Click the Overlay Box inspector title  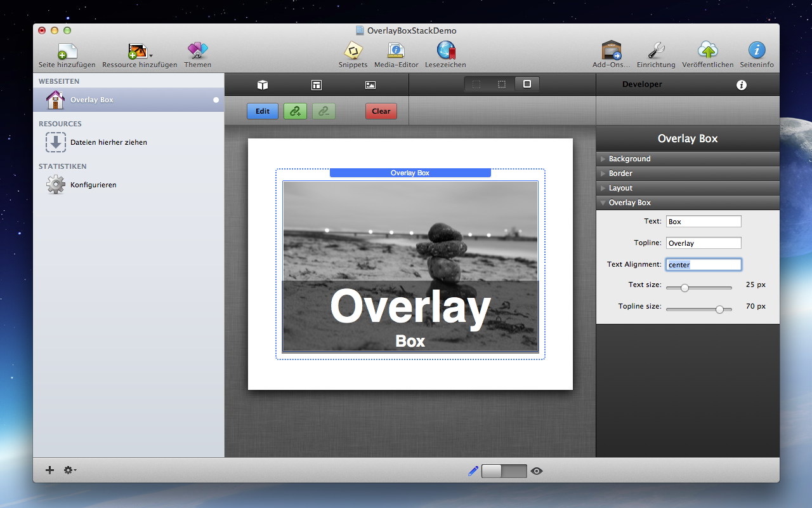coord(688,138)
